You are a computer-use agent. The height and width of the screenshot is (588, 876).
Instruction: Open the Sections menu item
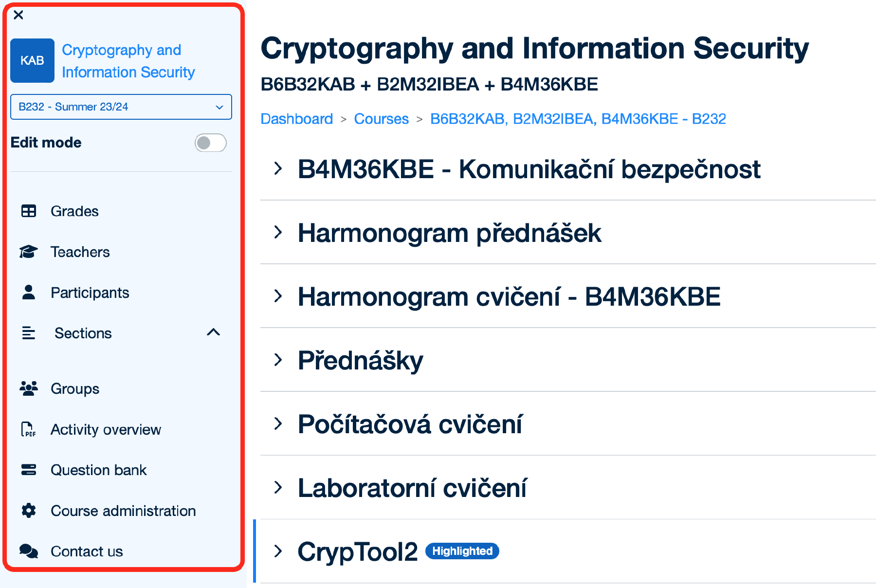click(83, 333)
